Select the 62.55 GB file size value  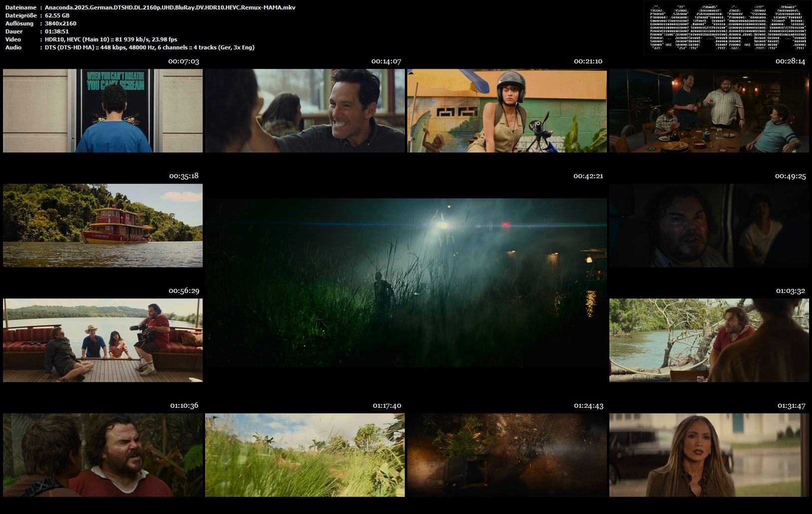point(57,15)
